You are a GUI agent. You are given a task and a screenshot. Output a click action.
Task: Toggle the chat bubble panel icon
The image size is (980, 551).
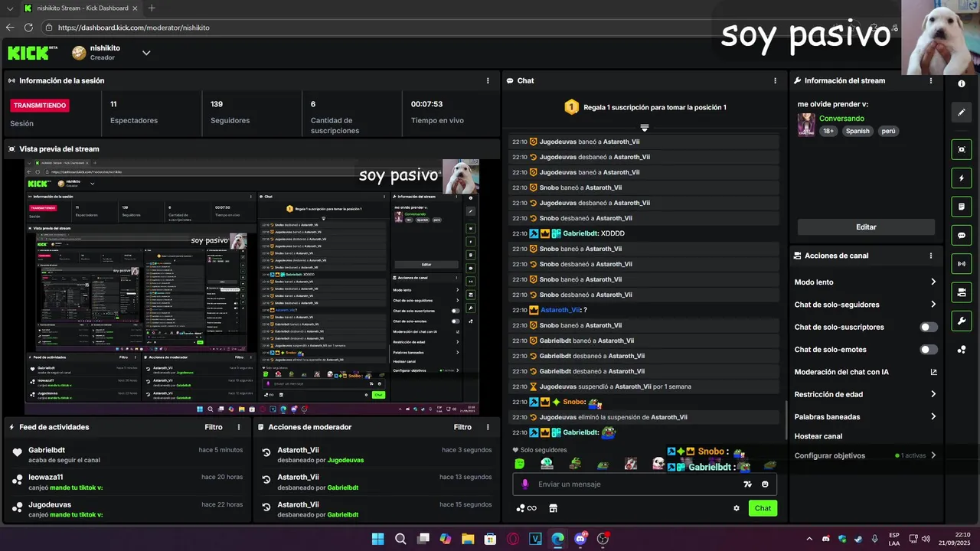pos(962,235)
